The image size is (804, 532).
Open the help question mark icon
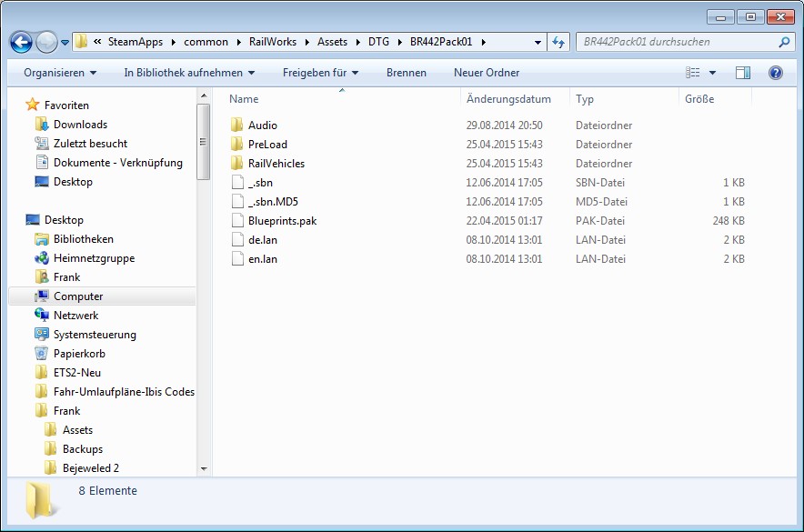tap(776, 73)
